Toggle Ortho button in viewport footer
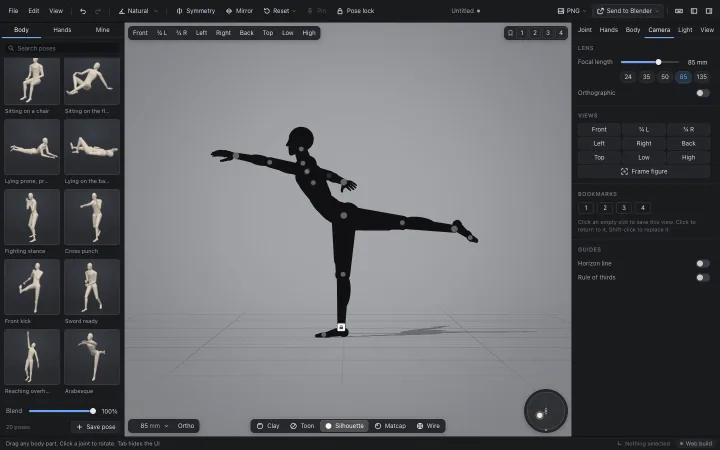720x450 pixels. point(186,426)
